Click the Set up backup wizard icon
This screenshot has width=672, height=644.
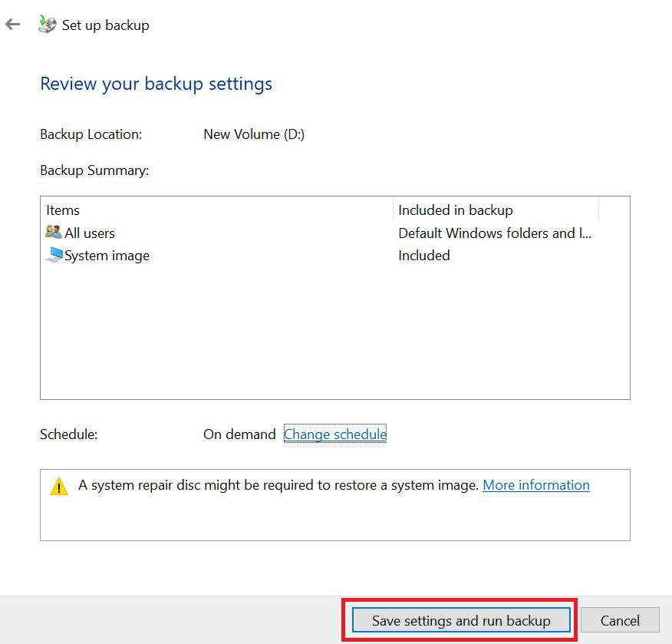[47, 24]
